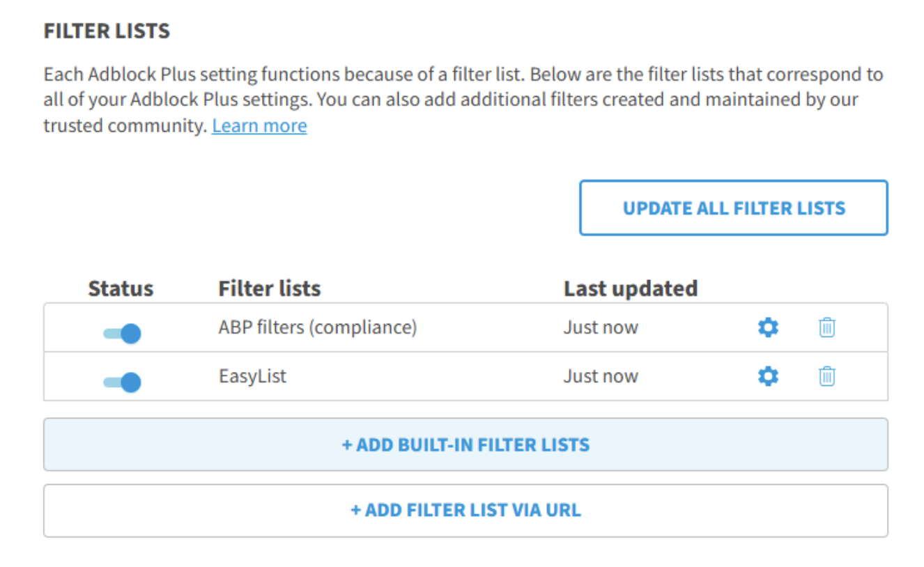Click Update All Filter Lists button
924x567 pixels.
[x=733, y=208]
